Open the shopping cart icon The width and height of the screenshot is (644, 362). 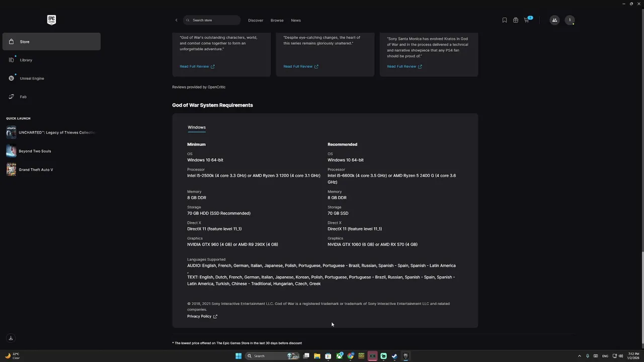pyautogui.click(x=527, y=20)
